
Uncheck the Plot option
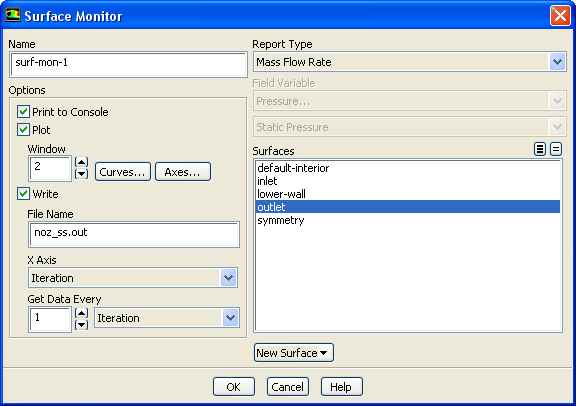click(24, 129)
